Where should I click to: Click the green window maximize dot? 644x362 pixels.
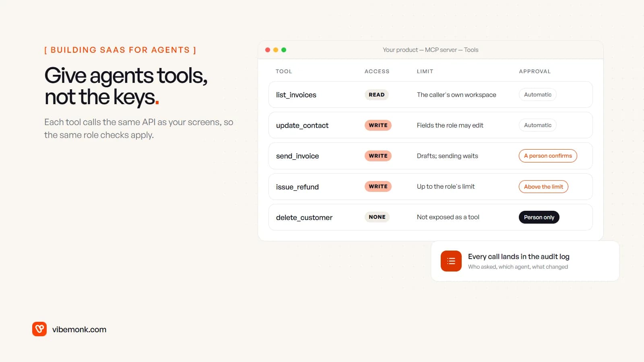(x=284, y=50)
